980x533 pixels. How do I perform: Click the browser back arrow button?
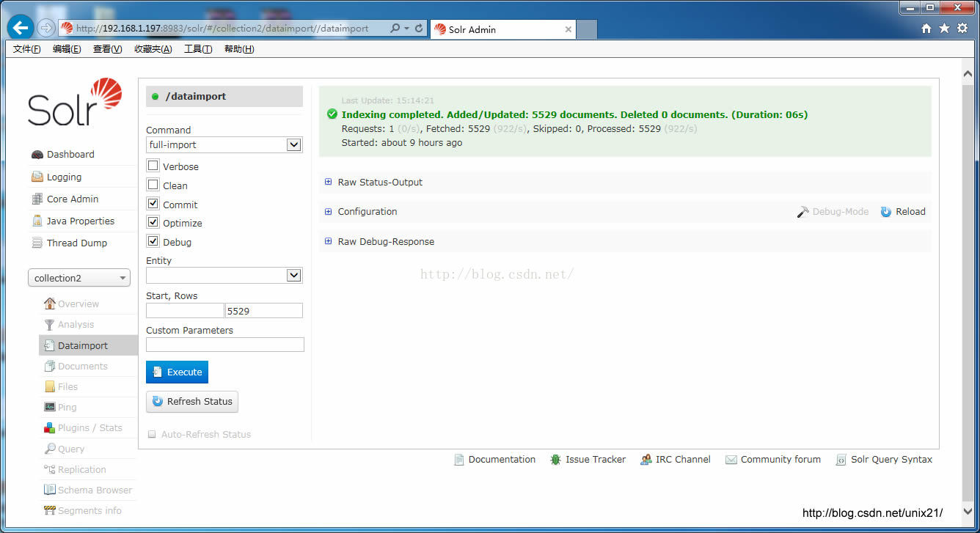click(20, 28)
